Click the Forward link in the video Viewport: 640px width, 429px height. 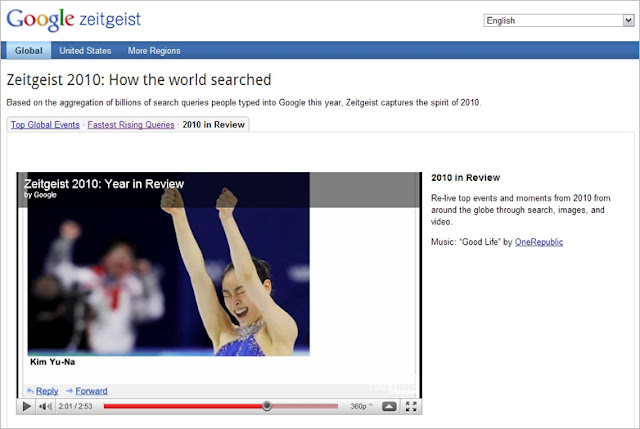coord(91,391)
